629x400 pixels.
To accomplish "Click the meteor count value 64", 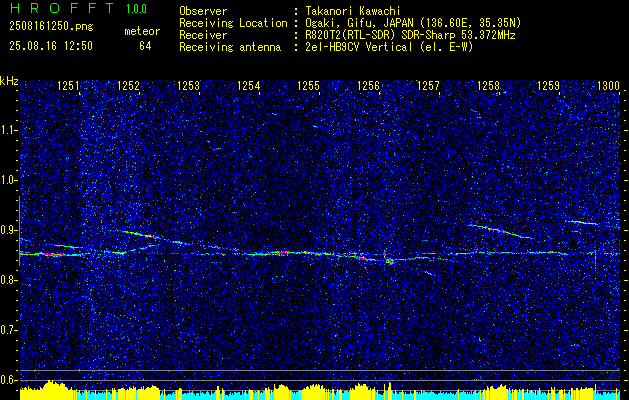I will coord(145,46).
